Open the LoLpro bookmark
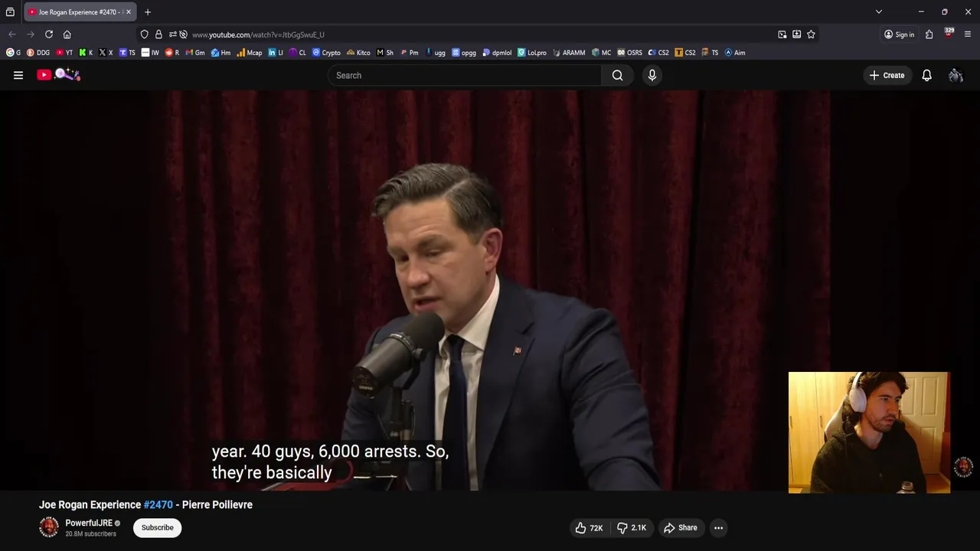The width and height of the screenshot is (980, 551). pyautogui.click(x=532, y=53)
